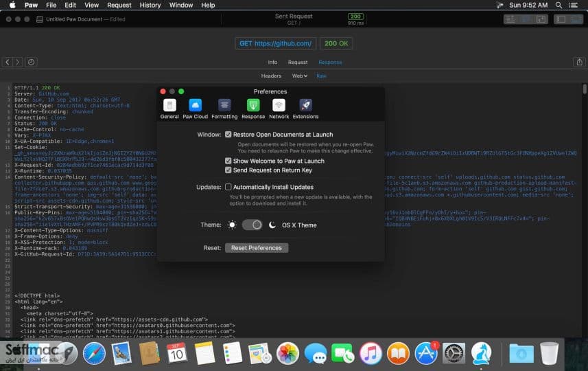Open Contacts from the dock
Image resolution: width=588 pixels, height=371 pixels.
pos(149,353)
